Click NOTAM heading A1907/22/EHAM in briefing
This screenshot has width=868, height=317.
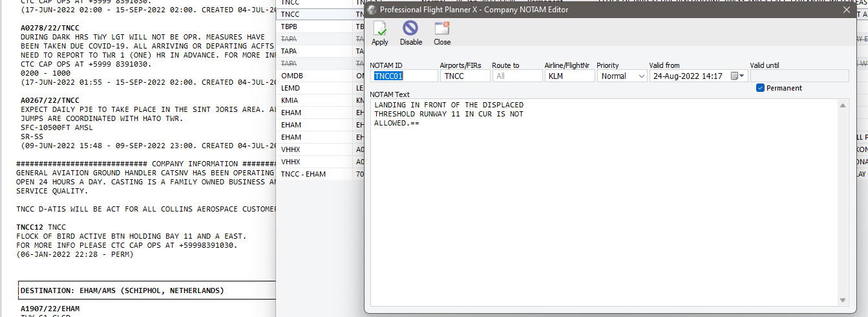coord(50,309)
